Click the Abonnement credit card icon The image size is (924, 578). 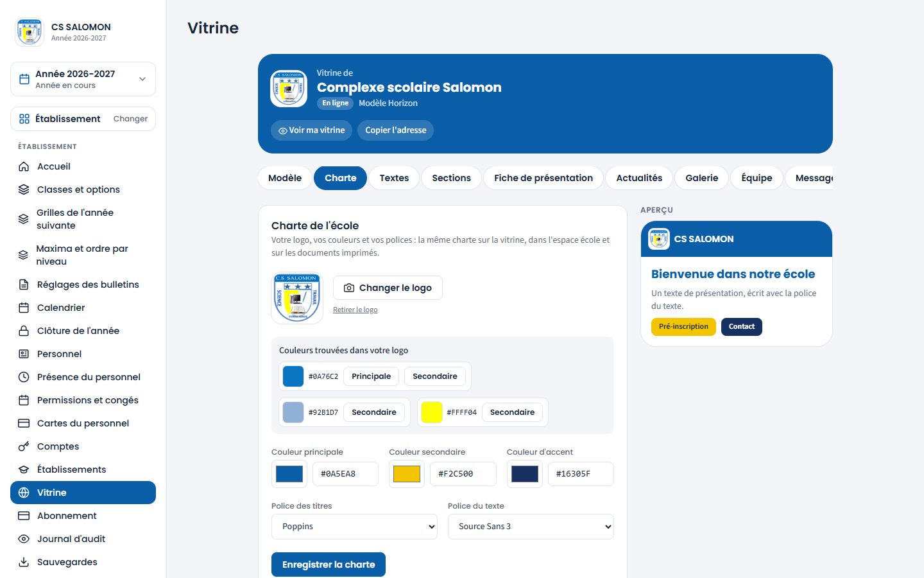pyautogui.click(x=24, y=516)
